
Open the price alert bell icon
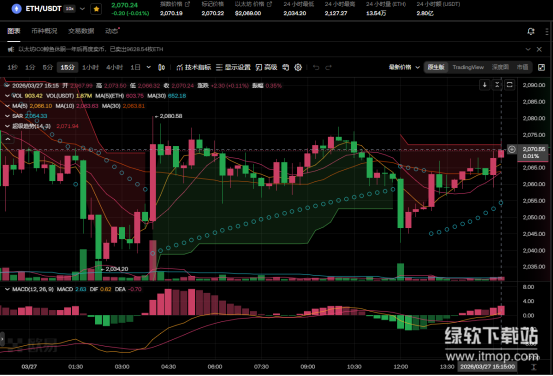coord(531,31)
